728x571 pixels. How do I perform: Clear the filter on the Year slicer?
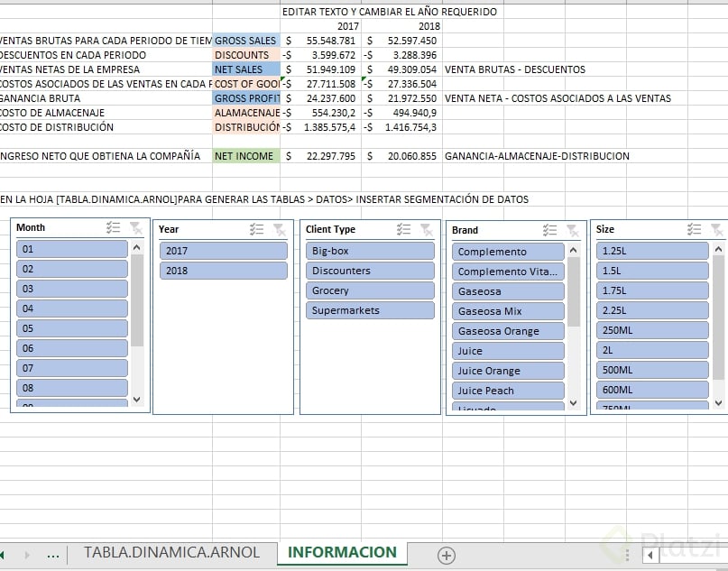pyautogui.click(x=281, y=229)
